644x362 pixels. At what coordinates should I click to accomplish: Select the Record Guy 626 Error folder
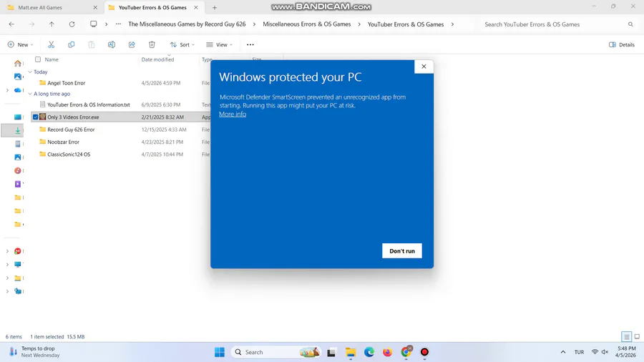(71, 129)
